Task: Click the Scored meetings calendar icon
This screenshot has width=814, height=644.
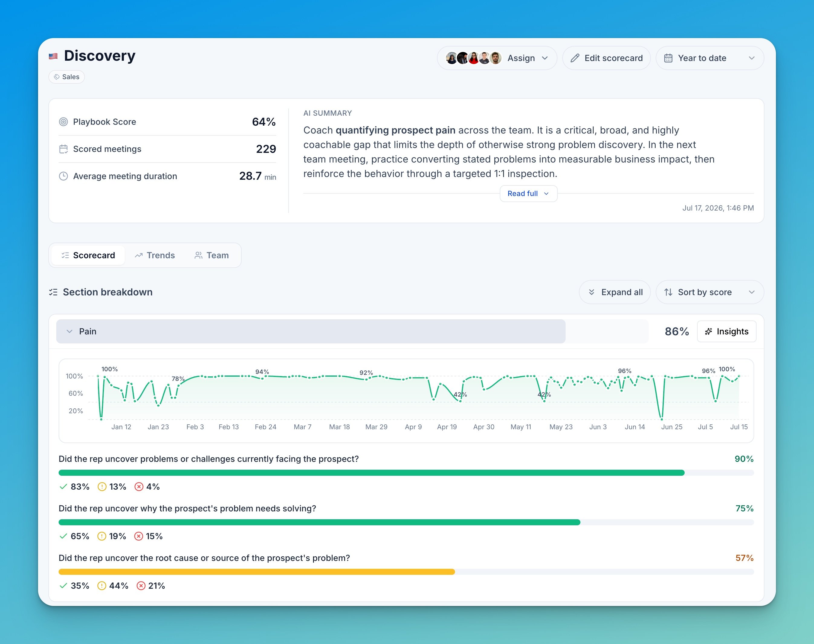Action: pos(63,149)
